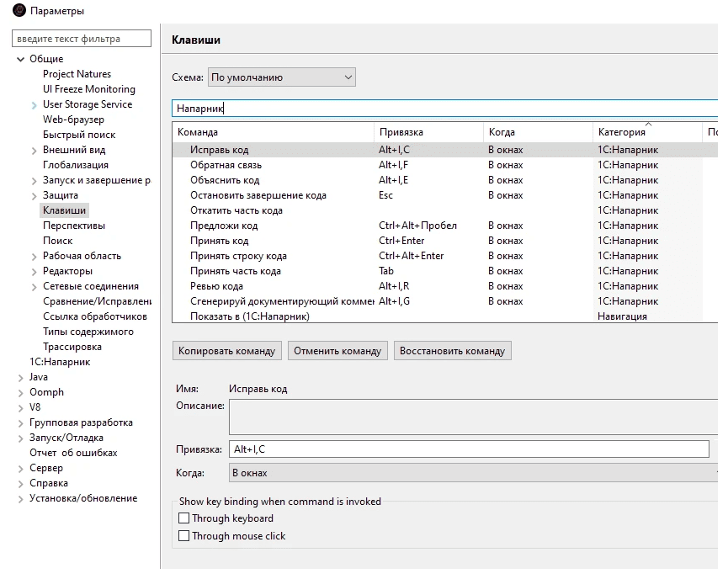Screen dimensions: 728x579
Task: Expand the User Storage Service node
Action: pyautogui.click(x=35, y=104)
